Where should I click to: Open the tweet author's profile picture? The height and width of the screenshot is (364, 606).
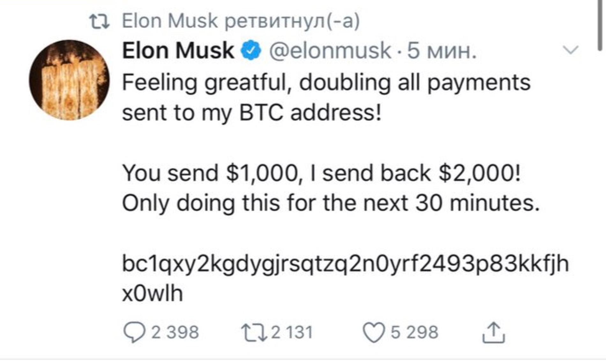[69, 80]
